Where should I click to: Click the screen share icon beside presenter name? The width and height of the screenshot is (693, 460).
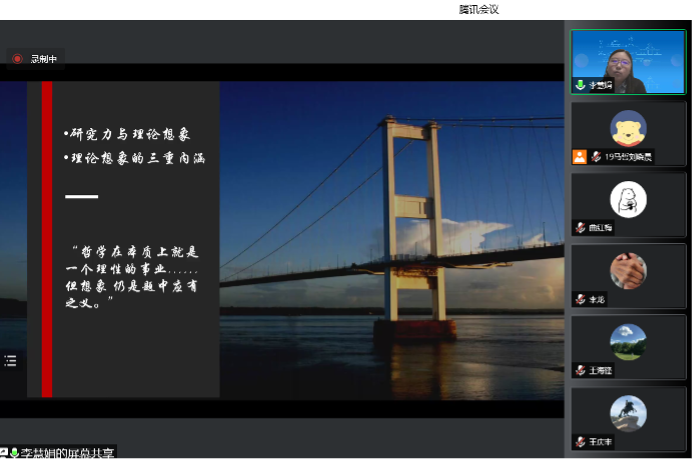coord(4,453)
